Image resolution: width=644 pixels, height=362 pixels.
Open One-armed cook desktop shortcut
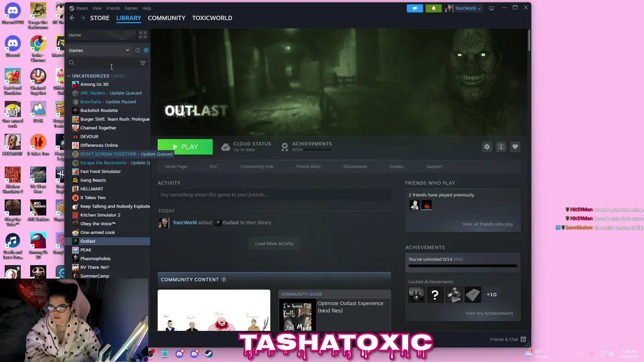[13, 115]
